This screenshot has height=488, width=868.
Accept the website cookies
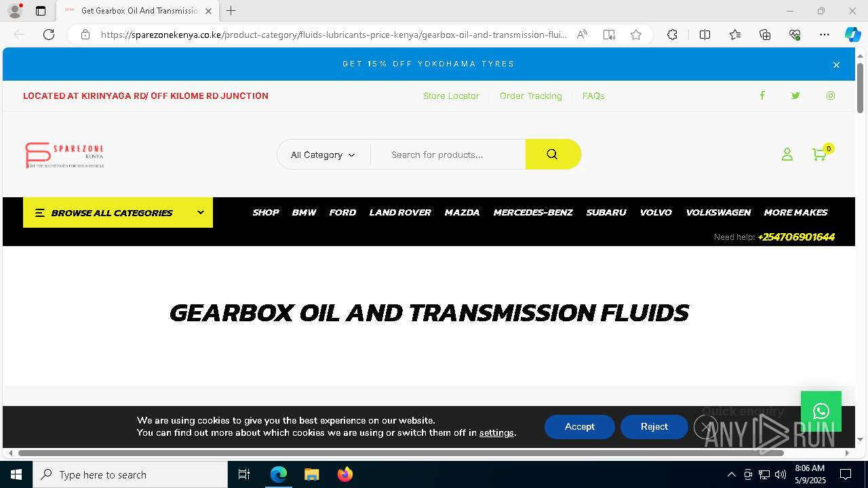(580, 427)
